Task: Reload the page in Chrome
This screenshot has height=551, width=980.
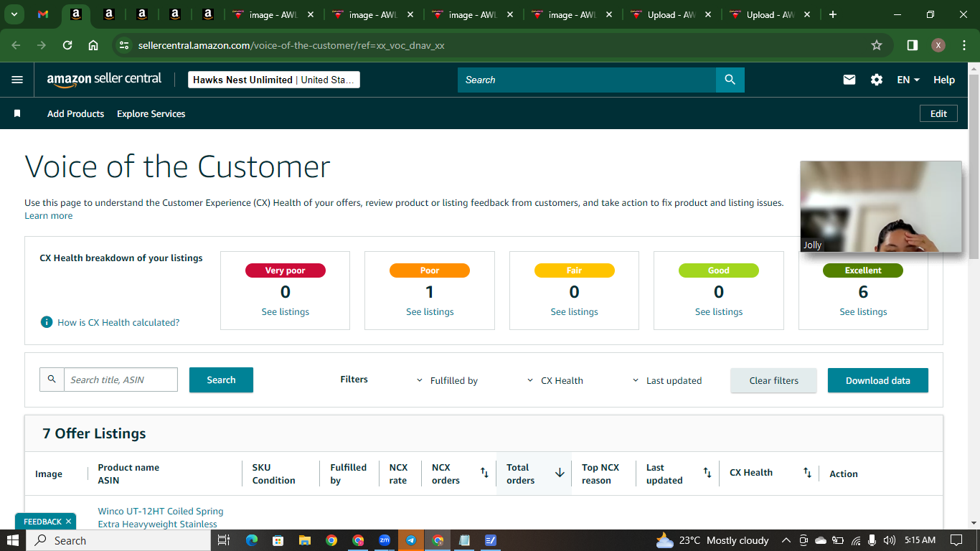Action: click(x=67, y=45)
